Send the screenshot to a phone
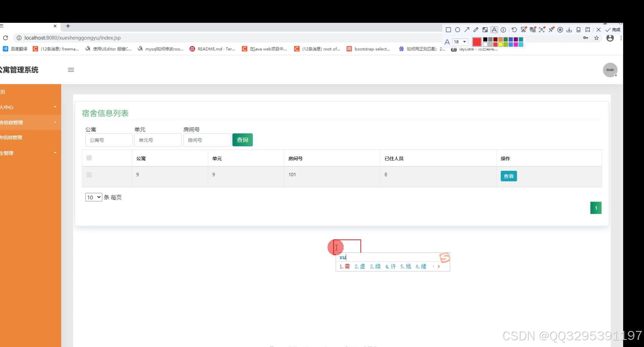Viewport: 644px width, 347px height. [578, 30]
